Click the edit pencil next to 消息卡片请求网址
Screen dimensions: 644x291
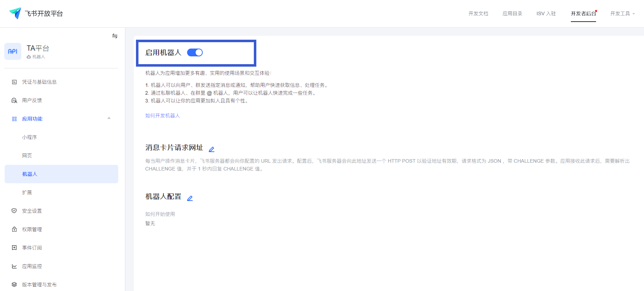212,149
